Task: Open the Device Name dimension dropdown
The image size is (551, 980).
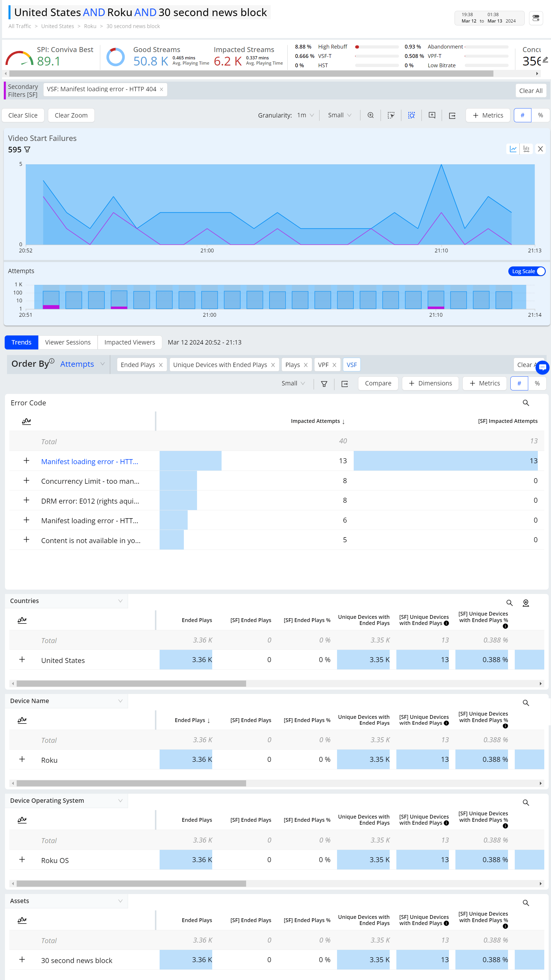Action: [67, 701]
